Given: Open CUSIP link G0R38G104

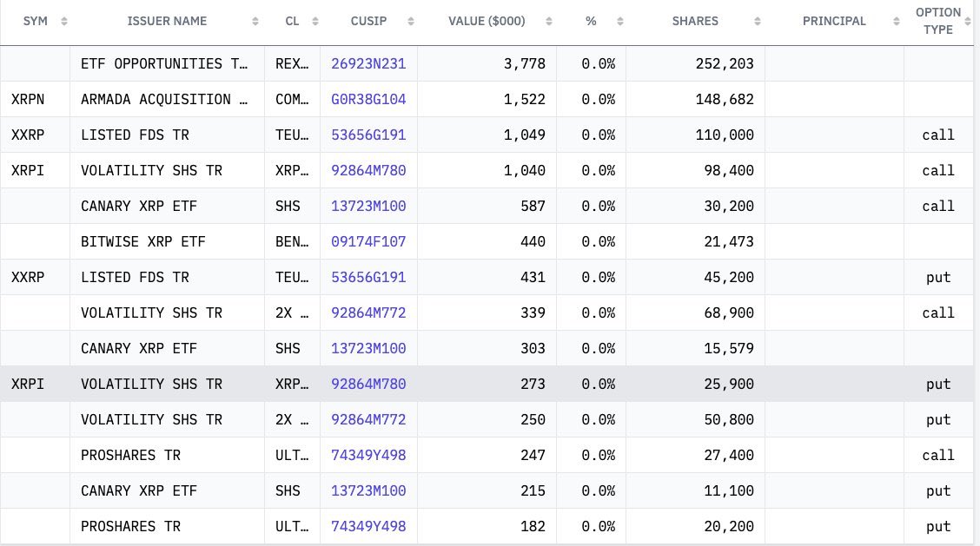Looking at the screenshot, I should [368, 99].
